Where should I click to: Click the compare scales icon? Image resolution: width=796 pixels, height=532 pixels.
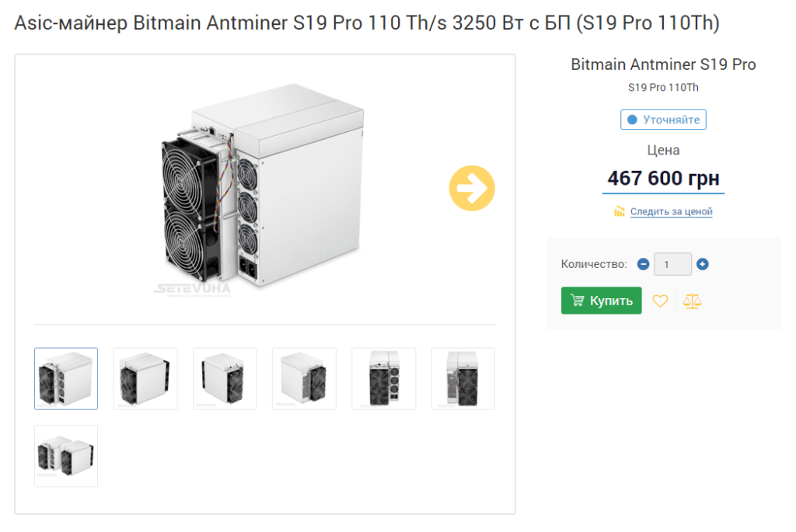pyautogui.click(x=692, y=301)
